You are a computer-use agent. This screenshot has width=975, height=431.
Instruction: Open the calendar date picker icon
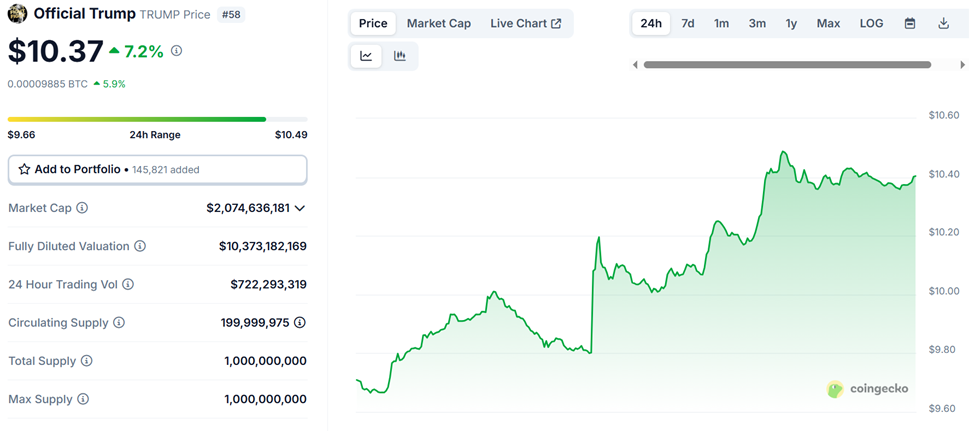point(910,24)
